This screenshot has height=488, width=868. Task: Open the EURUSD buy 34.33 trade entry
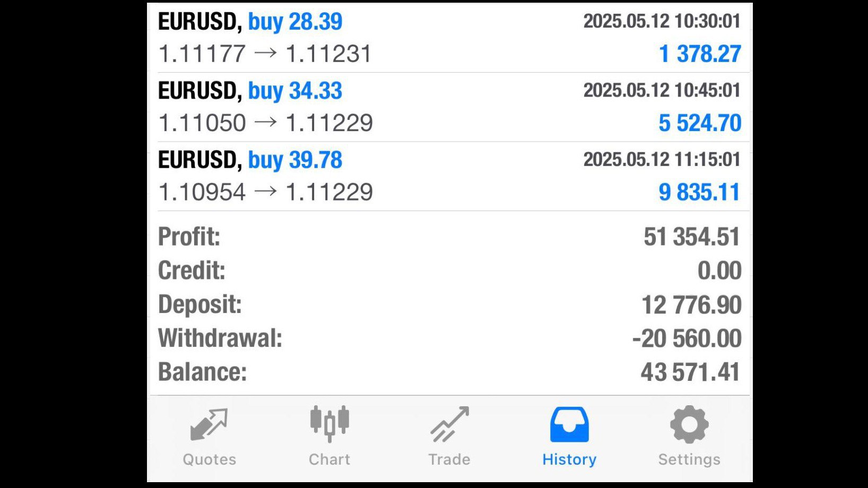[449, 107]
